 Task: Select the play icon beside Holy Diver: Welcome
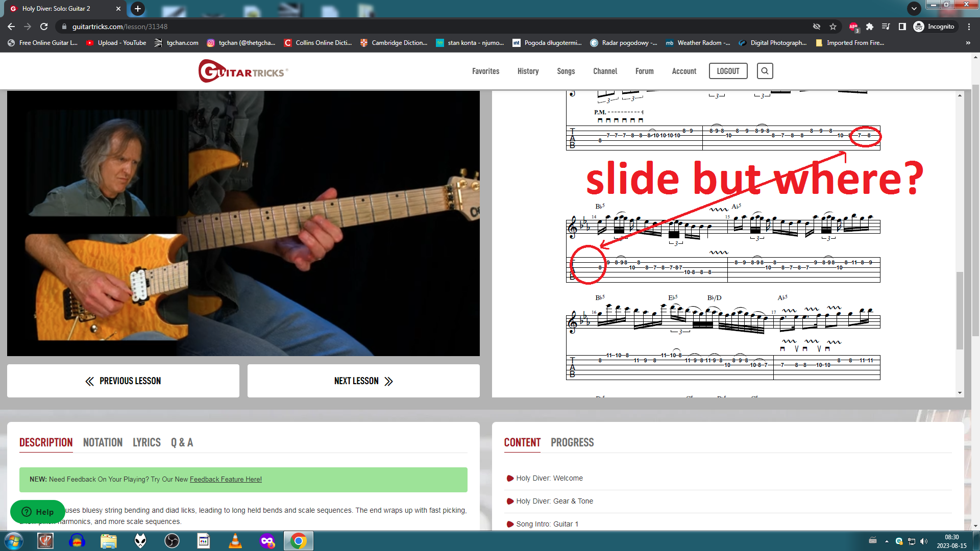[x=509, y=478]
